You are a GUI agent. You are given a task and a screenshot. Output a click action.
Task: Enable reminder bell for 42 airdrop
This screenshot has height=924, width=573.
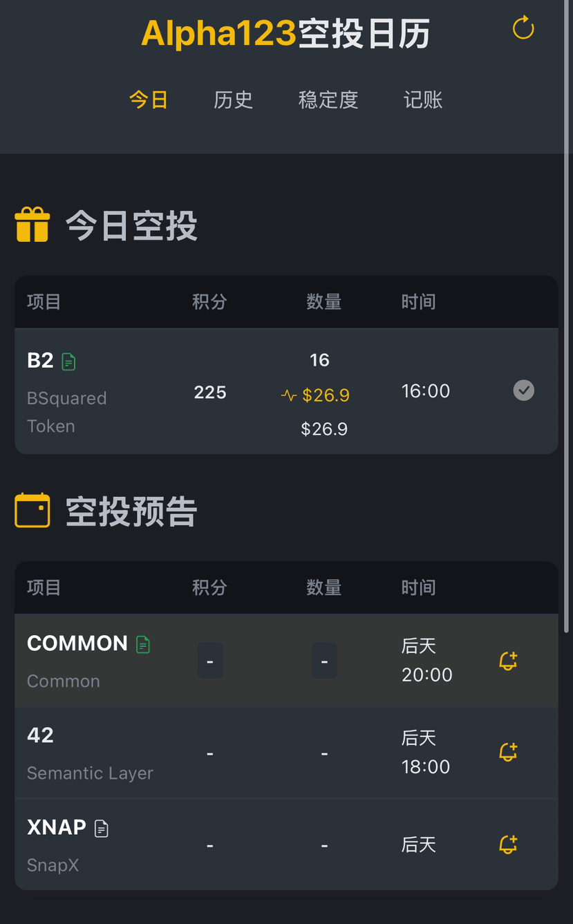(508, 752)
